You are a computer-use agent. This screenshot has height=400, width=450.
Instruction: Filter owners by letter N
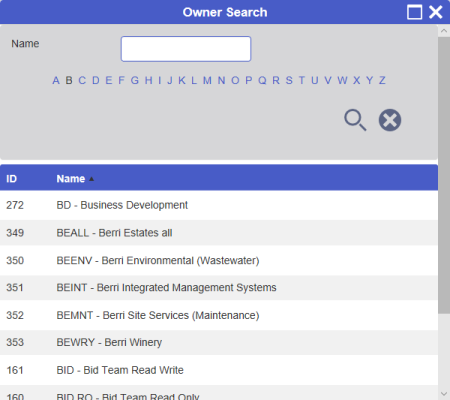point(221,80)
